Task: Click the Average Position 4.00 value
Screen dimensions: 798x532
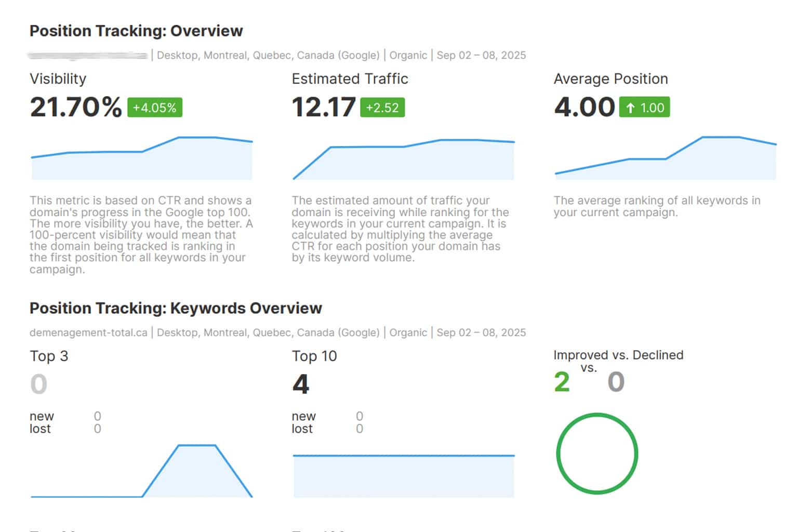Action: click(584, 107)
